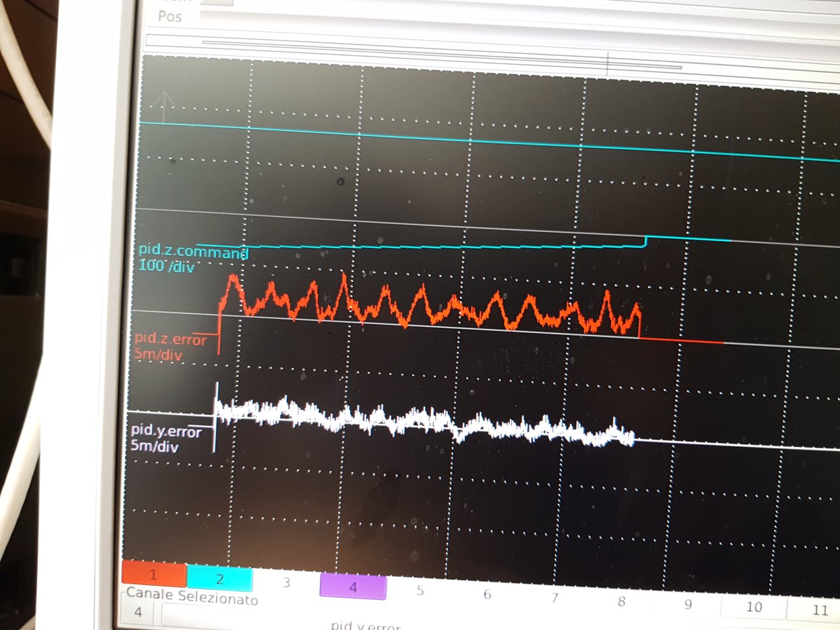Select channel 8 button
Viewport: 840px width, 630px height.
point(621,601)
